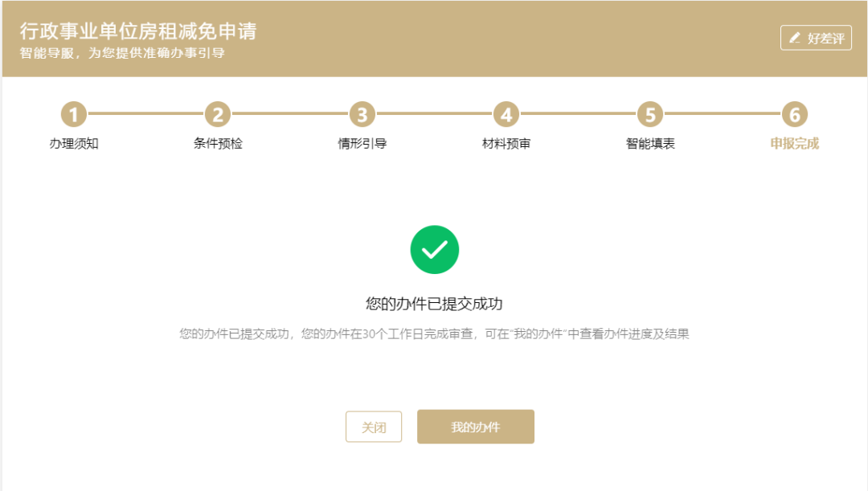
Task: Open 我的办件 to view progress
Action: tap(475, 427)
